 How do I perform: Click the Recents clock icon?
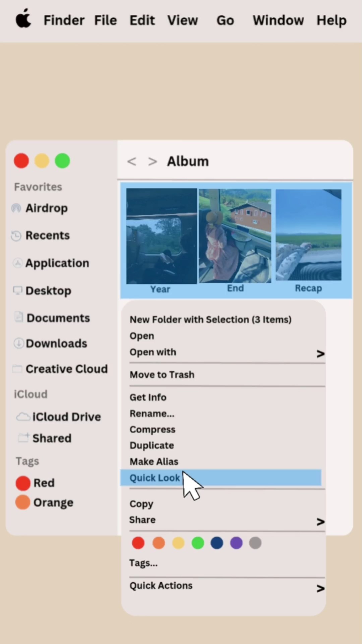pos(16,236)
